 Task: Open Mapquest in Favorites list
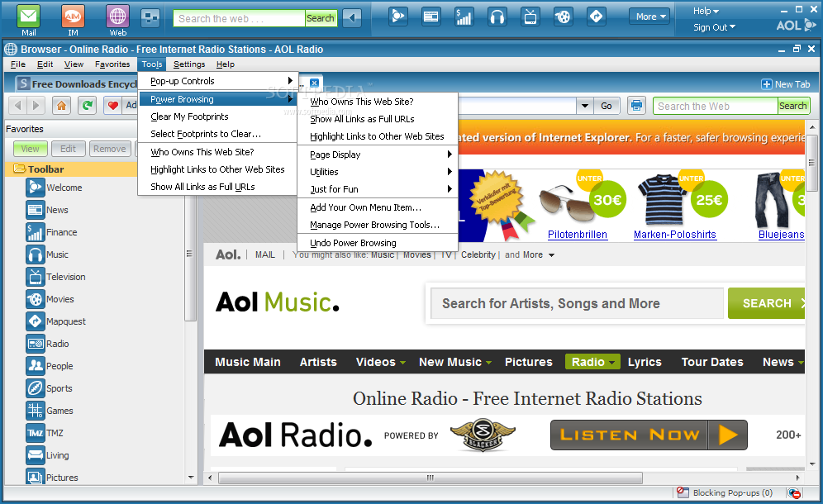(x=55, y=321)
